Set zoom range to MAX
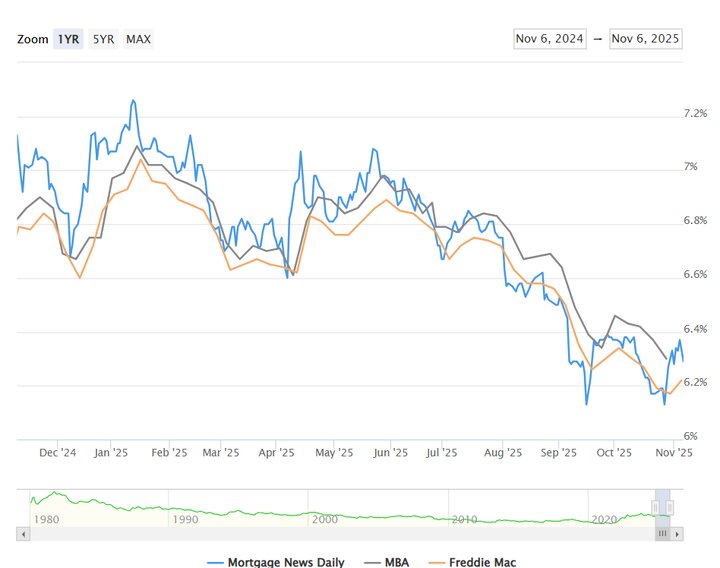Viewport: 720px width, 568px height. 139,39
